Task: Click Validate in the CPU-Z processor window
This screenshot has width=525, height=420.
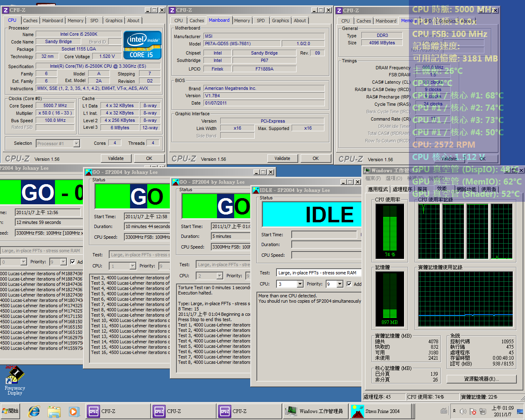Action: (116, 158)
